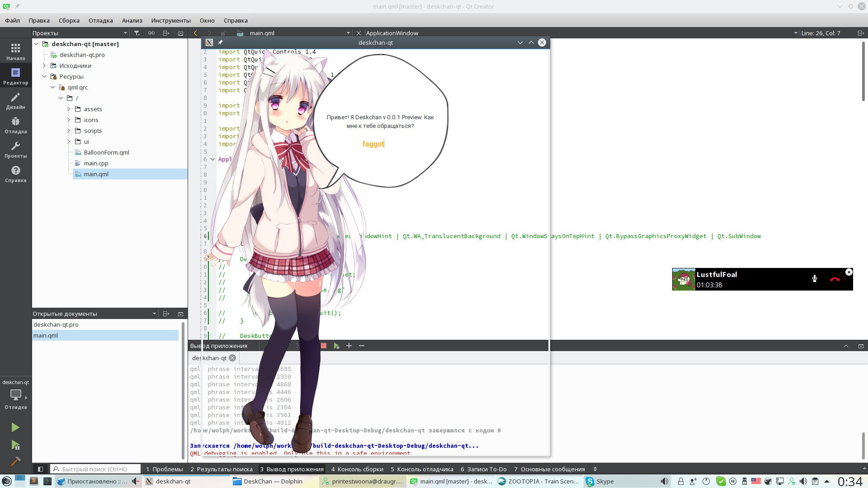Open the Начало welcome mode
868x488 pixels.
pos(16,52)
